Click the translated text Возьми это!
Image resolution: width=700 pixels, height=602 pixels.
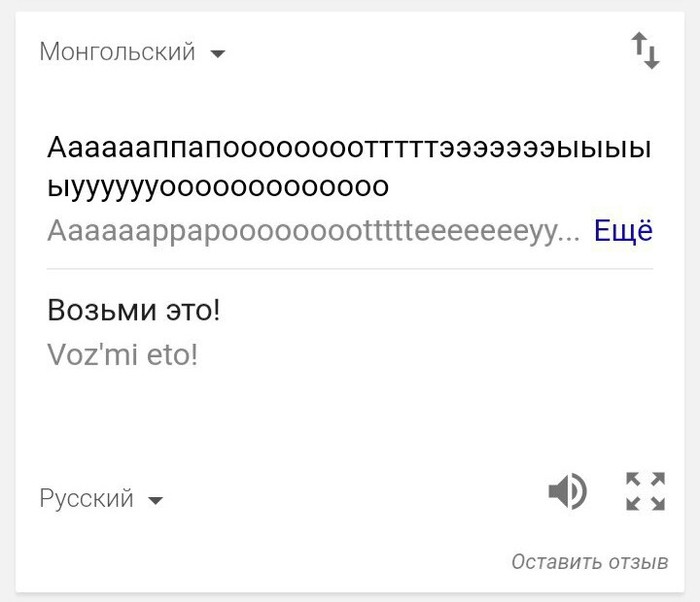pos(133,311)
